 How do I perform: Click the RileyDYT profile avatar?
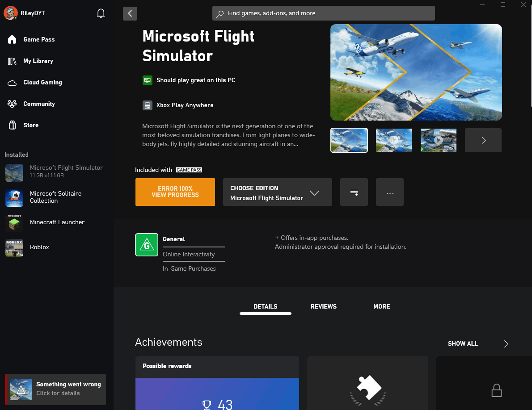11,13
